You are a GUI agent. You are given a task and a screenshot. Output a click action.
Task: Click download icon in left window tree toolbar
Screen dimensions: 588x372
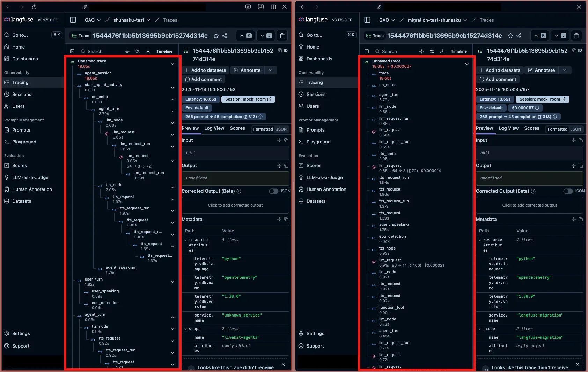pyautogui.click(x=148, y=51)
